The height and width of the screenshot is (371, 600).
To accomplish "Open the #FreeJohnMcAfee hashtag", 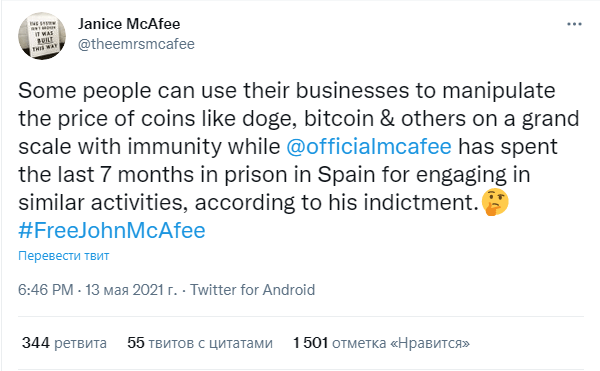I will click(112, 230).
